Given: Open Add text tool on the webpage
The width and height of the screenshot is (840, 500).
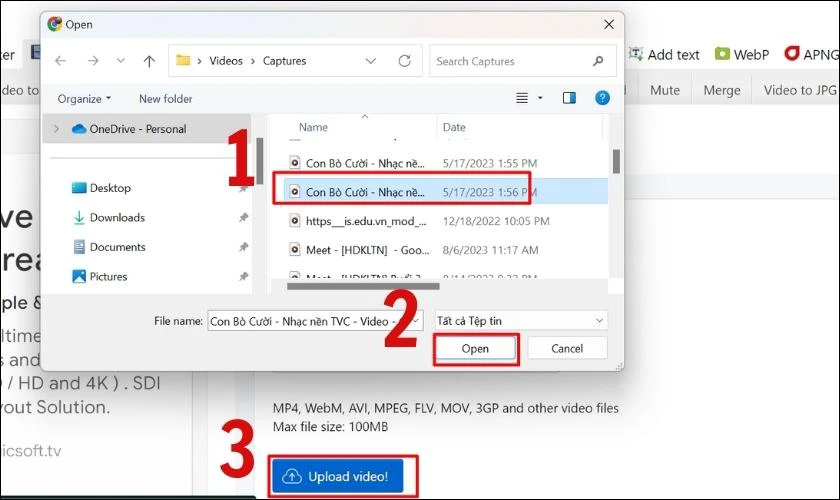Looking at the screenshot, I should (x=664, y=55).
